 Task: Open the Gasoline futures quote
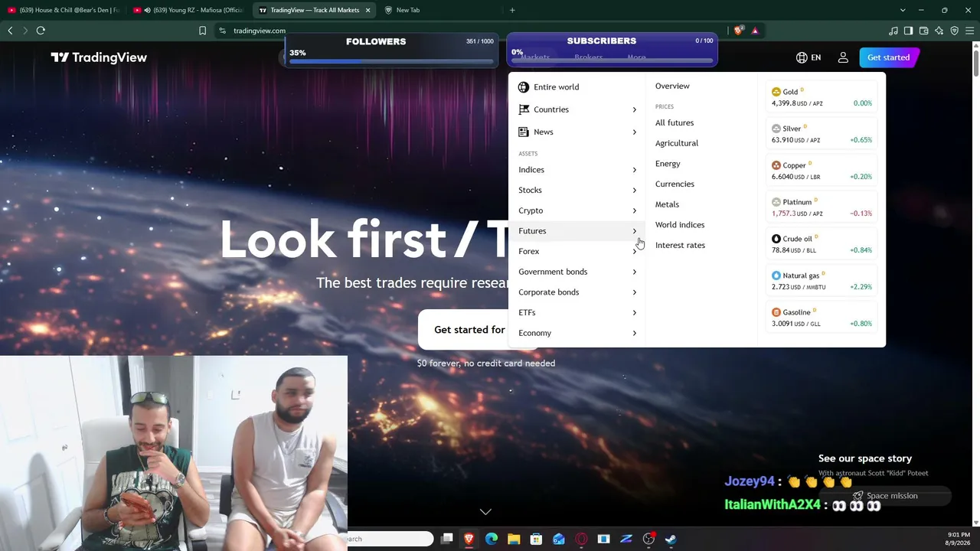point(822,318)
